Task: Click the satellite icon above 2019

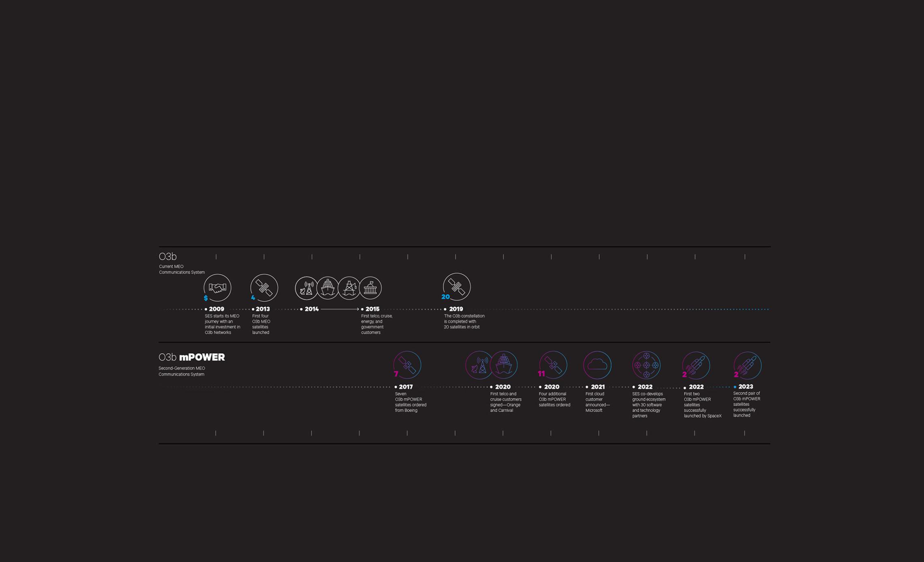Action: pyautogui.click(x=457, y=287)
